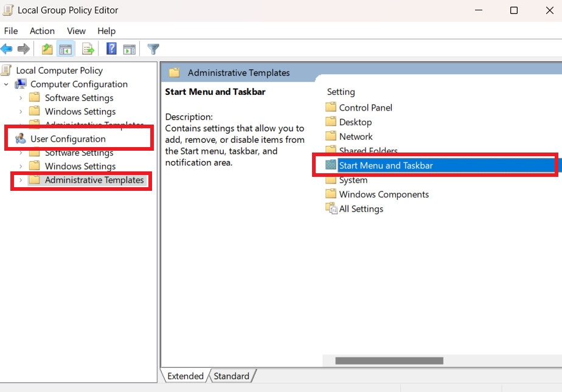Screen dimensions: 562x392
Task: Toggle Show/Hide Console Tree icon
Action: coord(66,49)
